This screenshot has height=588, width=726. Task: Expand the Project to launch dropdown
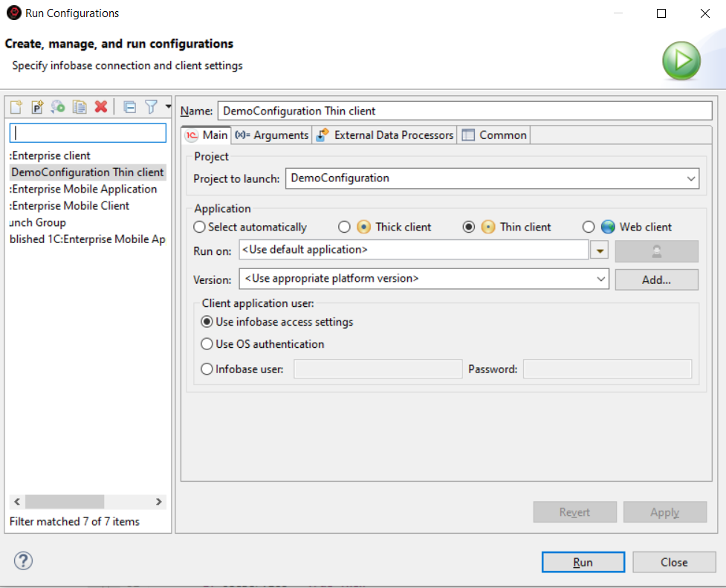pos(691,178)
